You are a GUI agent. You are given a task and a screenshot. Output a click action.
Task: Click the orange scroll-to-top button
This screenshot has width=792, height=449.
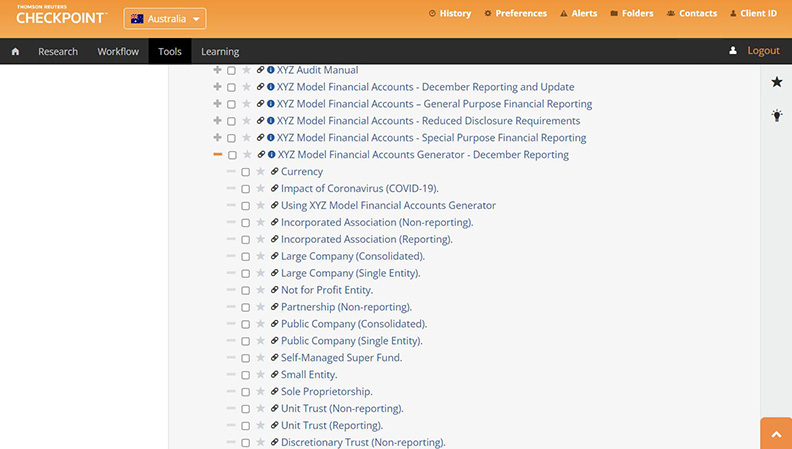click(x=775, y=433)
